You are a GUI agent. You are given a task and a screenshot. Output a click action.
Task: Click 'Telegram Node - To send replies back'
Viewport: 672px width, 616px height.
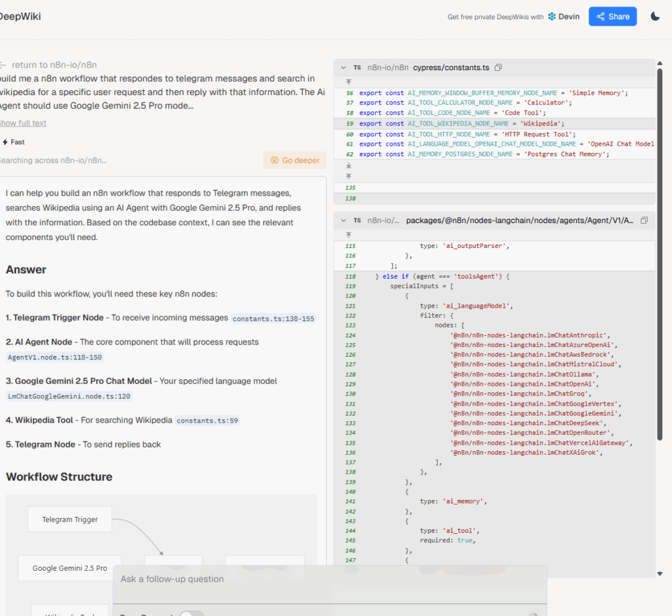click(83, 444)
